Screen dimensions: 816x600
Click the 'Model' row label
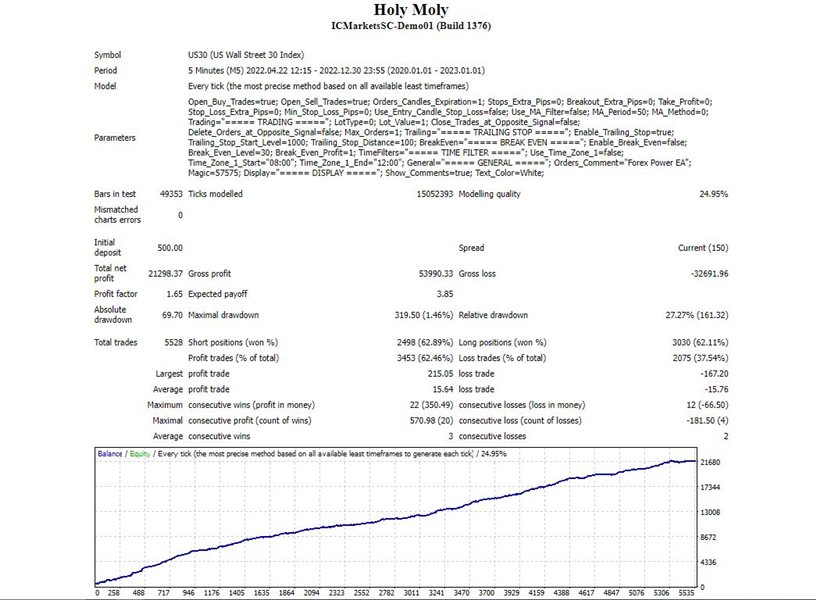click(x=105, y=86)
